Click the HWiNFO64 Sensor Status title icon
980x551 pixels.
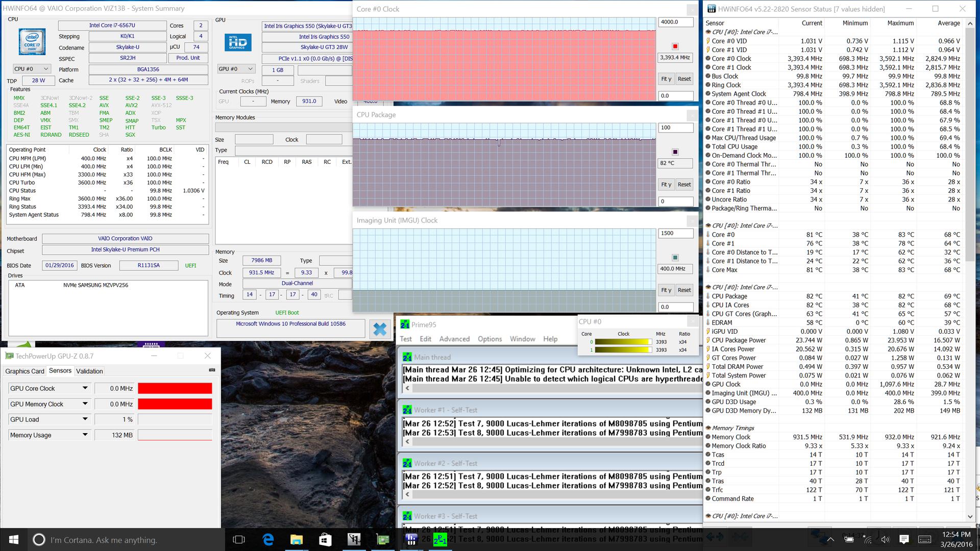(711, 9)
